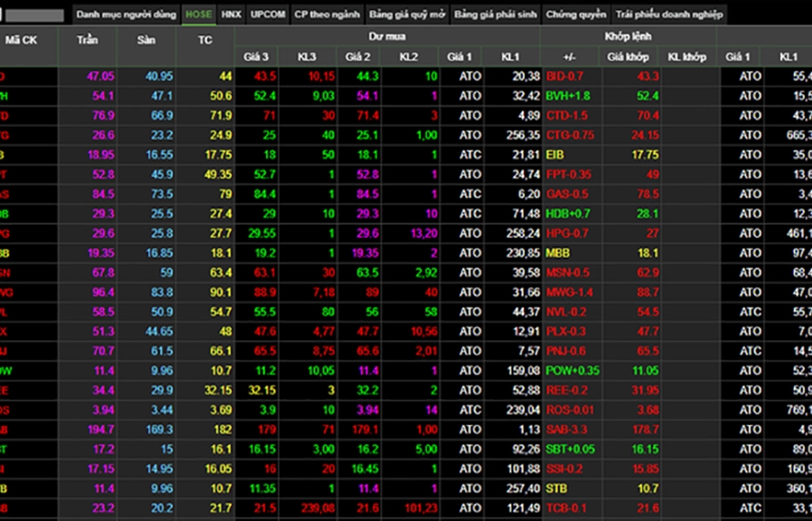This screenshot has height=521, width=812.
Task: Open the UPCOM tab
Action: (268, 15)
